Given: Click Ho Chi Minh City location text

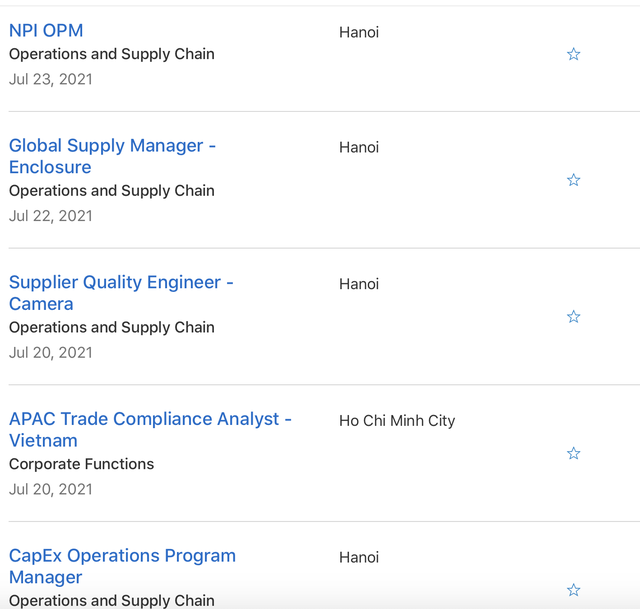Looking at the screenshot, I should click(x=397, y=421).
